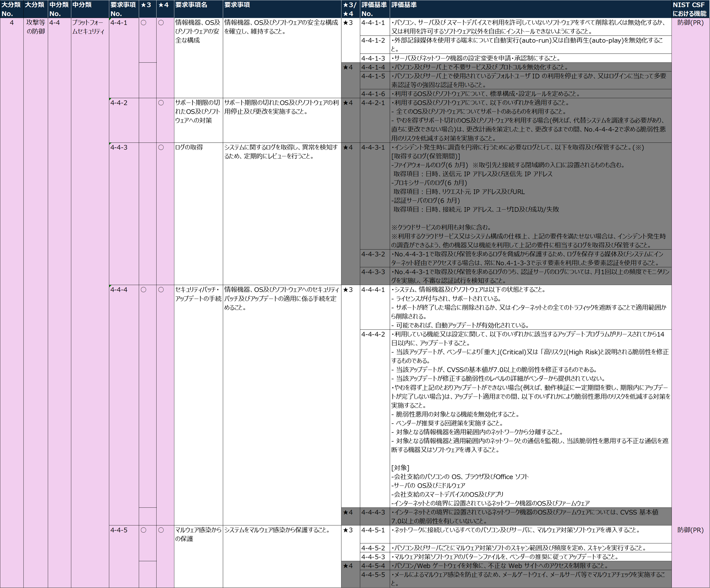Select the 攻撃等の防御 major category cell
Image resolution: width=710 pixels, height=588 pixels.
point(36,302)
